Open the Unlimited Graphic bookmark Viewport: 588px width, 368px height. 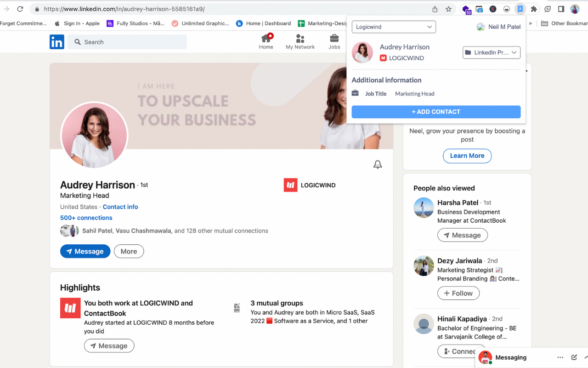200,23
